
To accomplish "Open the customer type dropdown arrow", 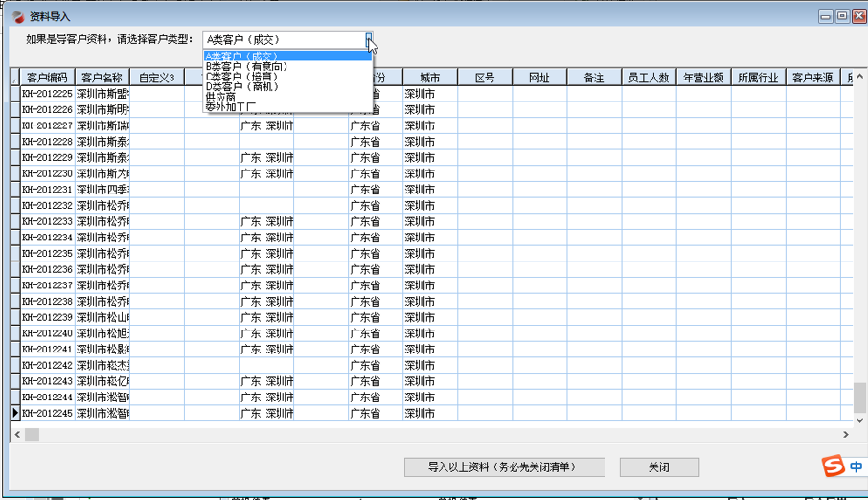I will coord(369,40).
